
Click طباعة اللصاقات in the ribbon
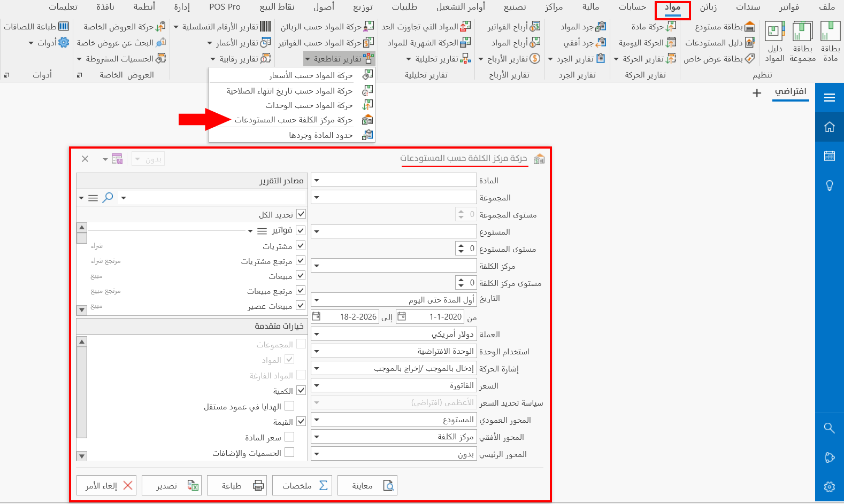point(36,27)
